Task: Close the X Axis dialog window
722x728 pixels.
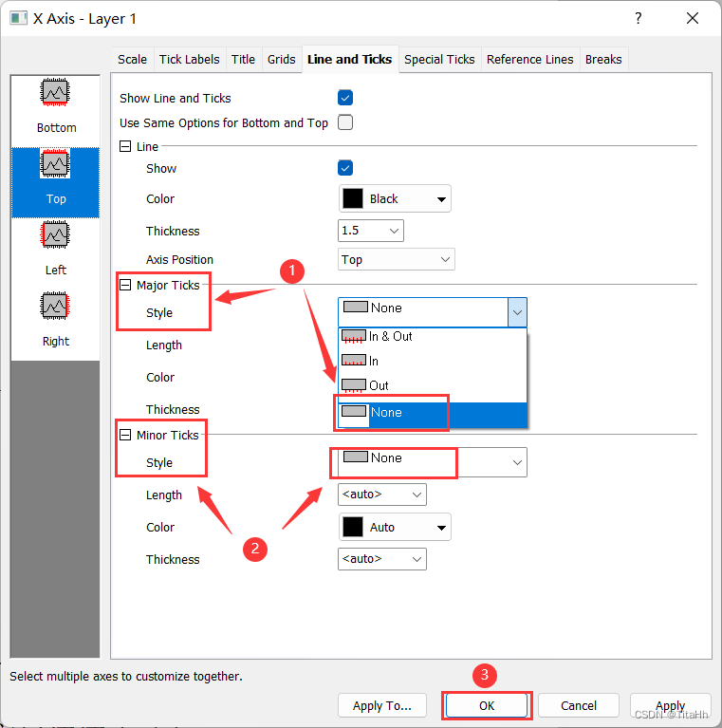Action: (693, 18)
